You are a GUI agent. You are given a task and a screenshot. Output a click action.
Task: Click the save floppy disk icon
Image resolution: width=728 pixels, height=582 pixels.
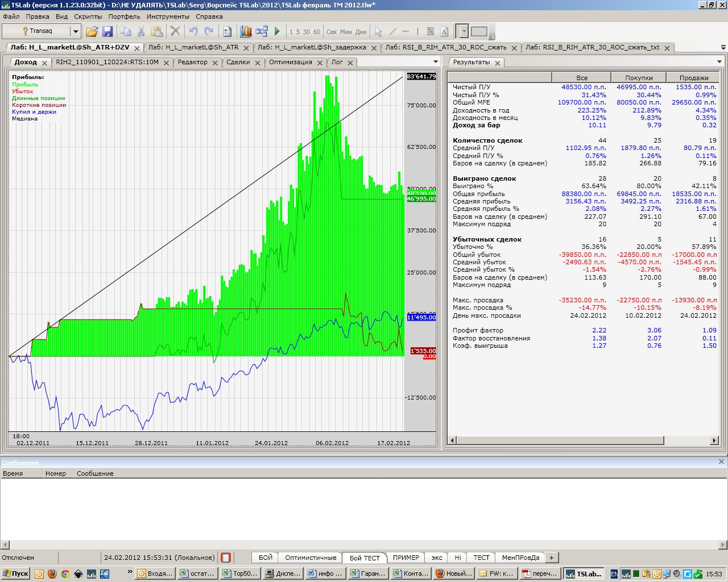tap(107, 32)
